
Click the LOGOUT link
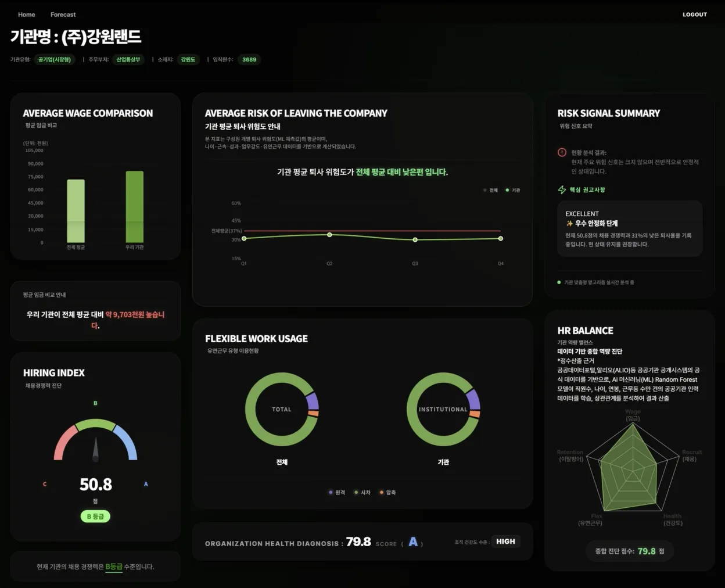694,15
